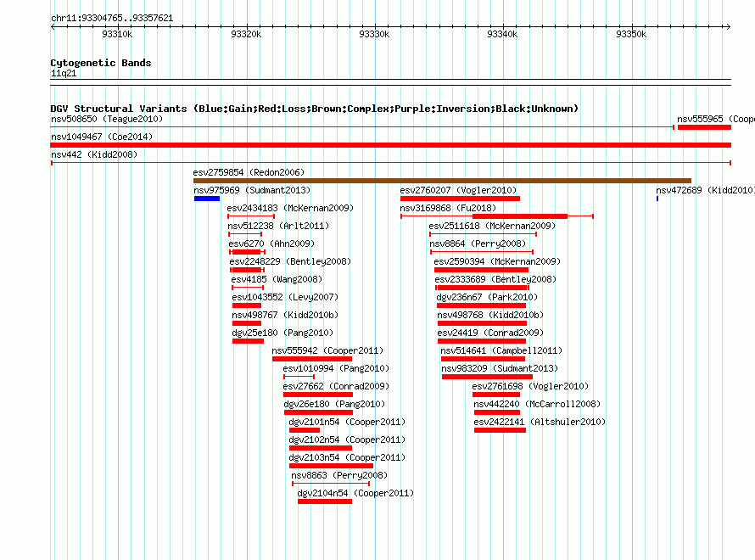Image resolution: width=755 pixels, height=560 pixels.
Task: Open the nsv514641 (Campbell2011) variant
Action: 501,350
